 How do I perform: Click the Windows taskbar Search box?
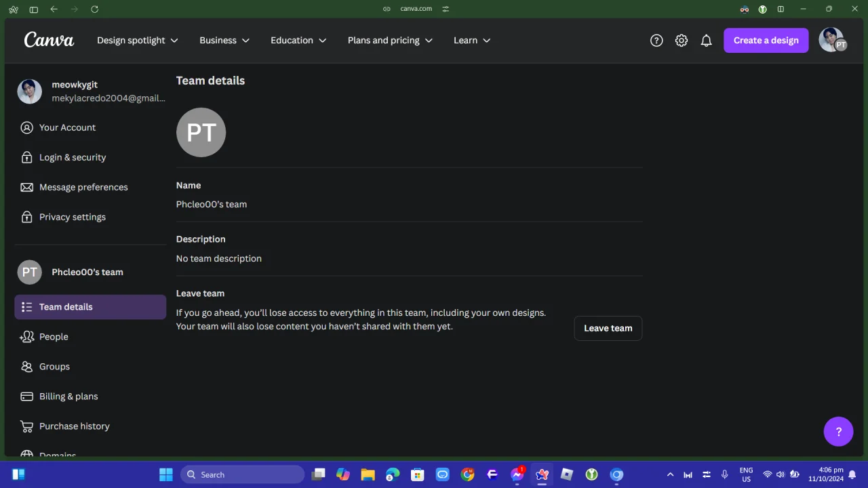click(243, 474)
